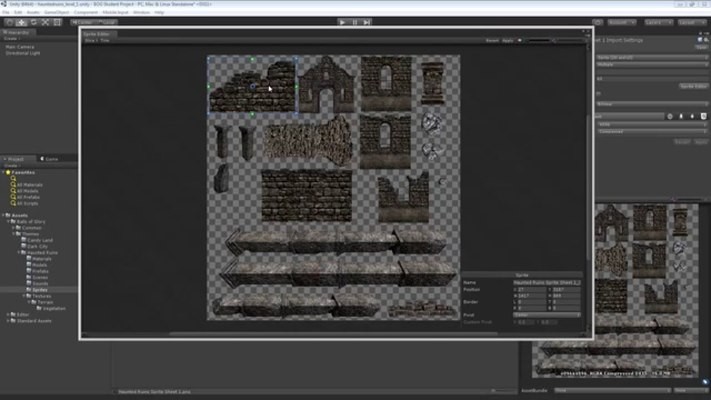Screen dimensions: 711x400
Task: Select All Materials favorite search
Action: pyautogui.click(x=30, y=185)
